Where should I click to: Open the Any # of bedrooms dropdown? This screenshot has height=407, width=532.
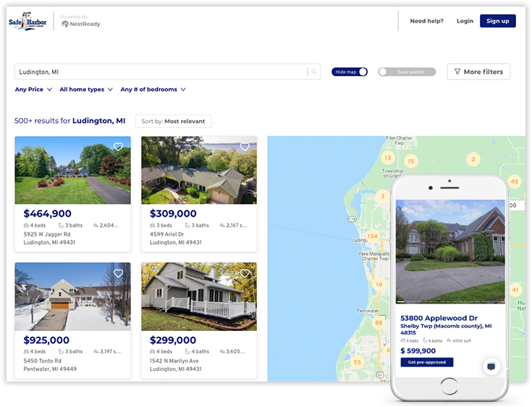tap(153, 89)
